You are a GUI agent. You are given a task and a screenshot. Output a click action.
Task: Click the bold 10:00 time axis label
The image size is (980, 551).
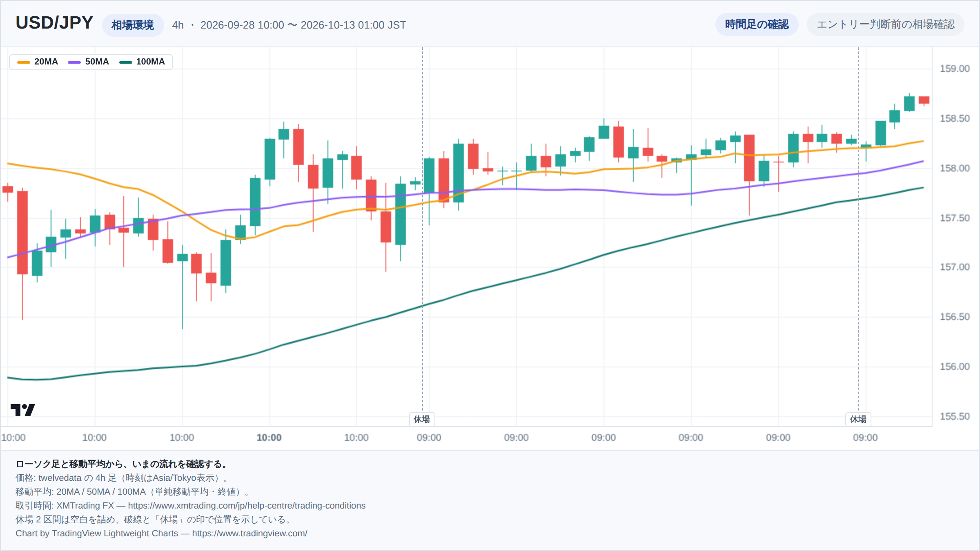[x=269, y=438]
